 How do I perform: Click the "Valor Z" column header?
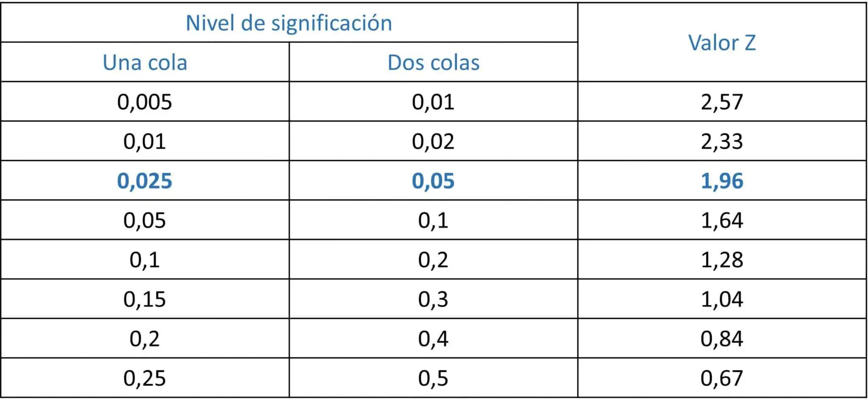tap(722, 43)
